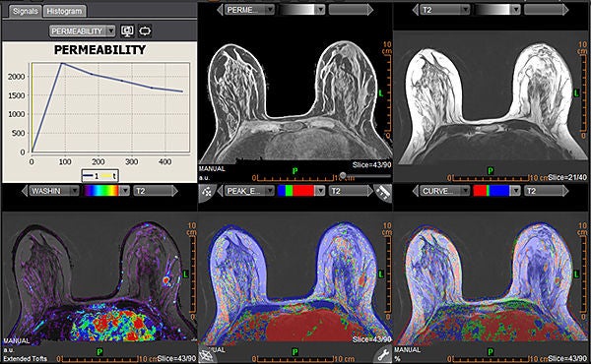Open the WASHIN map dropdown
The width and height of the screenshot is (591, 364).
(54, 191)
